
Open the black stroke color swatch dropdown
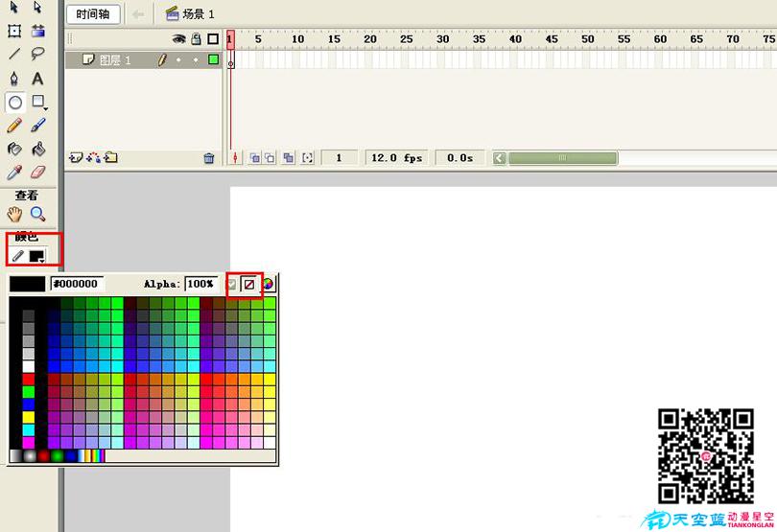pos(37,257)
